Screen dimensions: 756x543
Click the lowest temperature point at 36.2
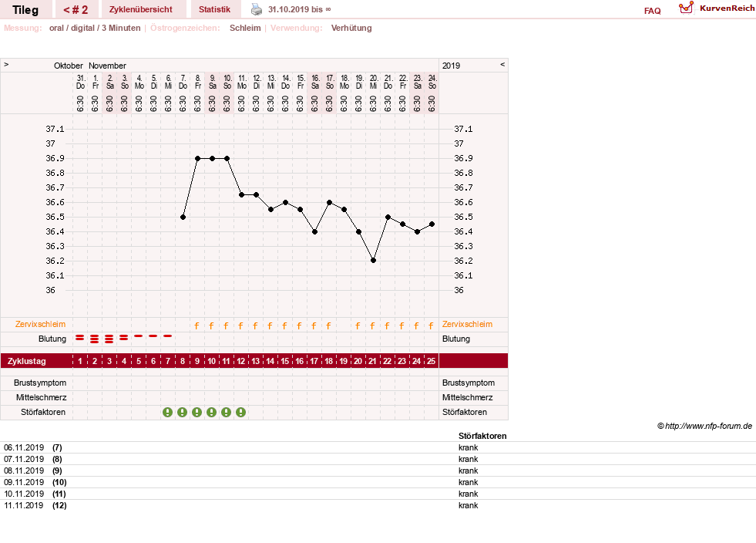point(373,261)
